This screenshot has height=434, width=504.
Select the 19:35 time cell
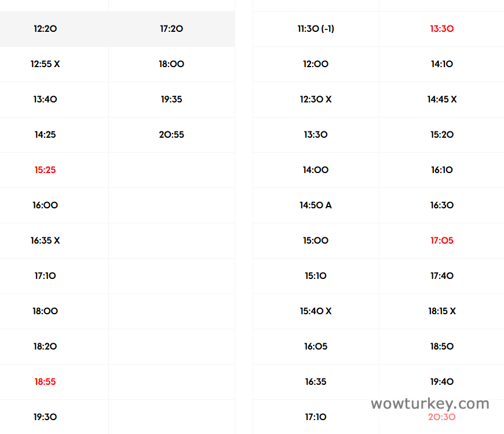171,100
